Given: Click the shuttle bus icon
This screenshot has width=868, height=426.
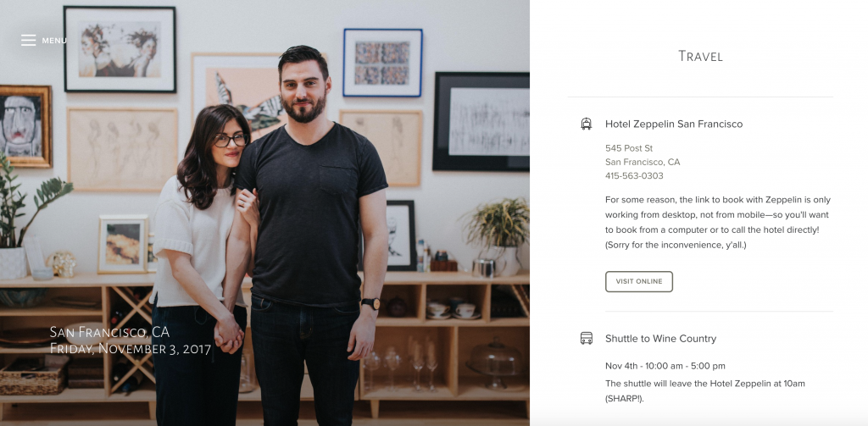Looking at the screenshot, I should coord(587,338).
